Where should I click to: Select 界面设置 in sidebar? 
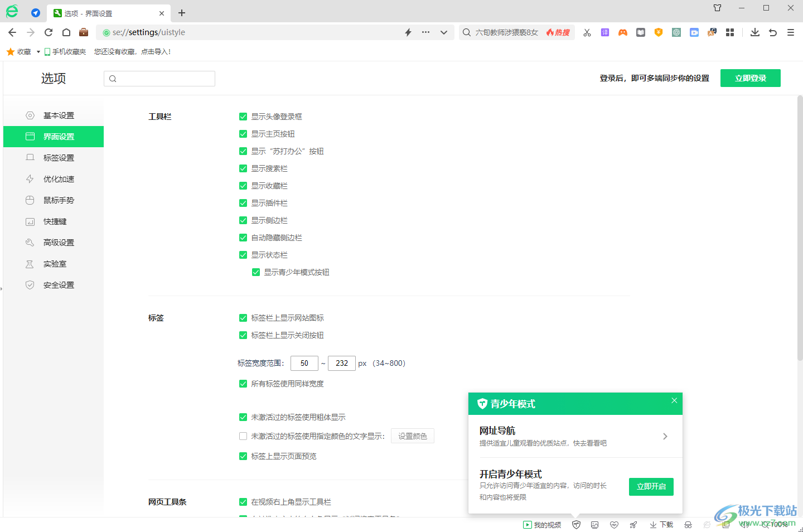(x=54, y=137)
